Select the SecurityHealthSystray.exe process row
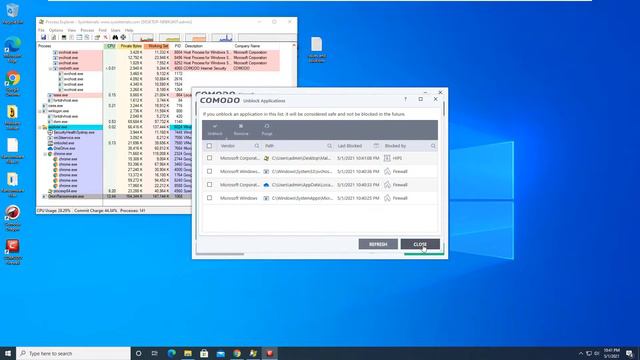The height and width of the screenshot is (360, 640). pyautogui.click(x=114, y=133)
